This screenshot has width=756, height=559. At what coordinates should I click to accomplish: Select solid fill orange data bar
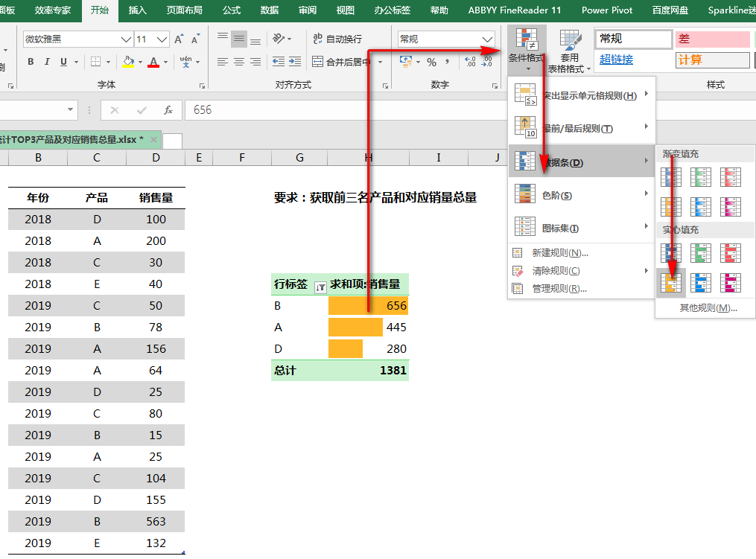(670, 283)
